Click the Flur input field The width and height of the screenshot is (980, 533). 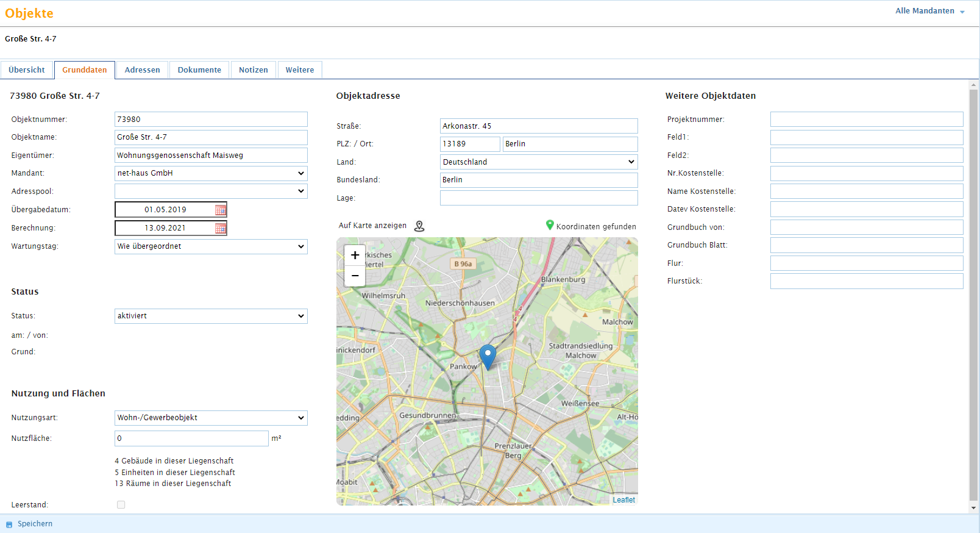coord(867,263)
